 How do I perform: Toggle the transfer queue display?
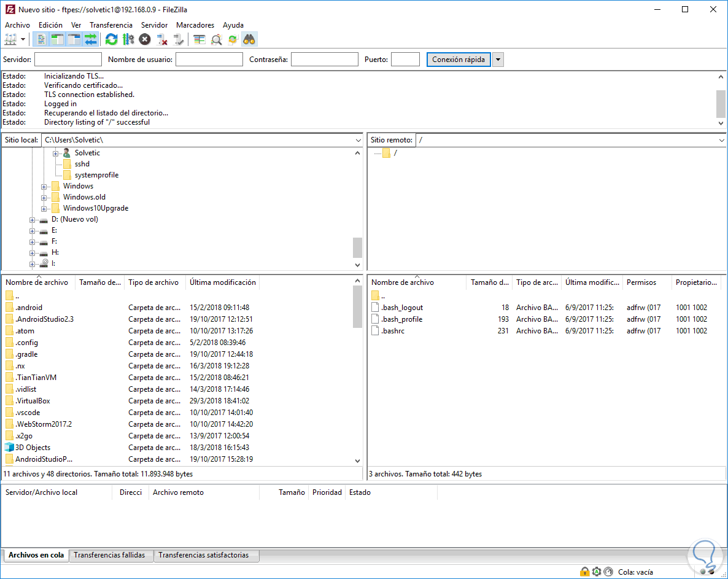[x=91, y=40]
